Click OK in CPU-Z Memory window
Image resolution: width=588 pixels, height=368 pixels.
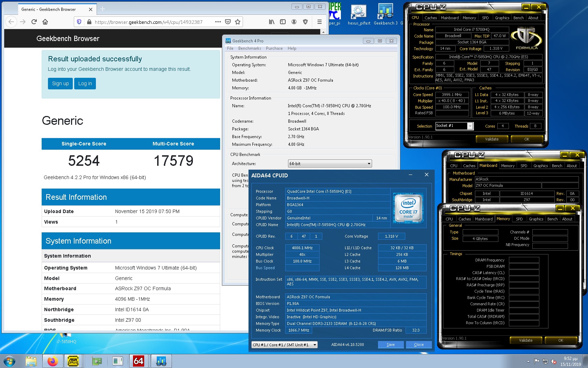pyautogui.click(x=561, y=340)
